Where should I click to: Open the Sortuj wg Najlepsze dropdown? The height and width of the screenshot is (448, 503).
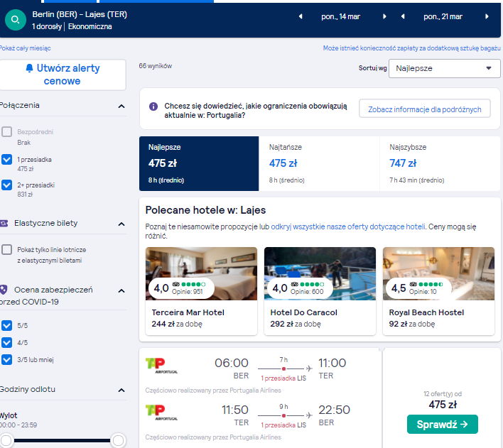444,68
